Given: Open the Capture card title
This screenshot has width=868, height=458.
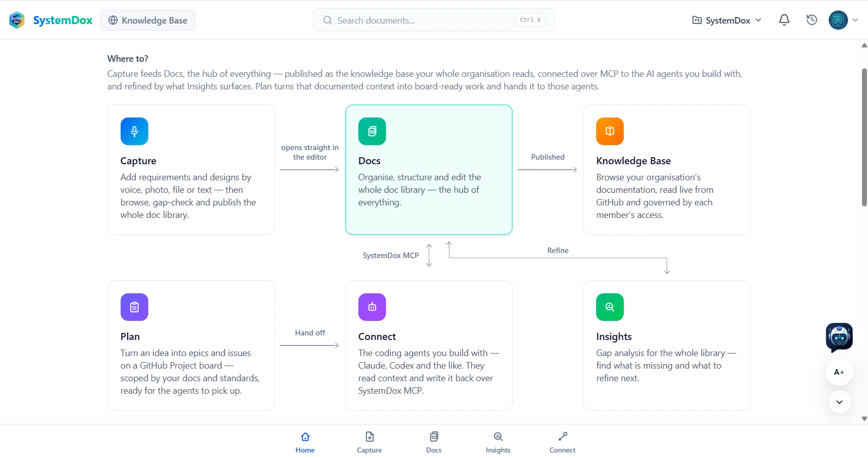Looking at the screenshot, I should (138, 161).
